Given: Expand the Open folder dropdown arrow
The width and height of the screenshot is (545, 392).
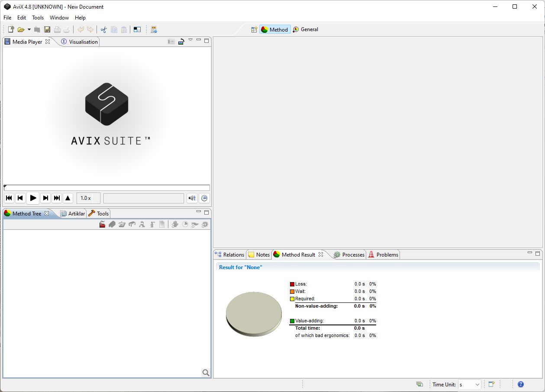Looking at the screenshot, I should (29, 29).
